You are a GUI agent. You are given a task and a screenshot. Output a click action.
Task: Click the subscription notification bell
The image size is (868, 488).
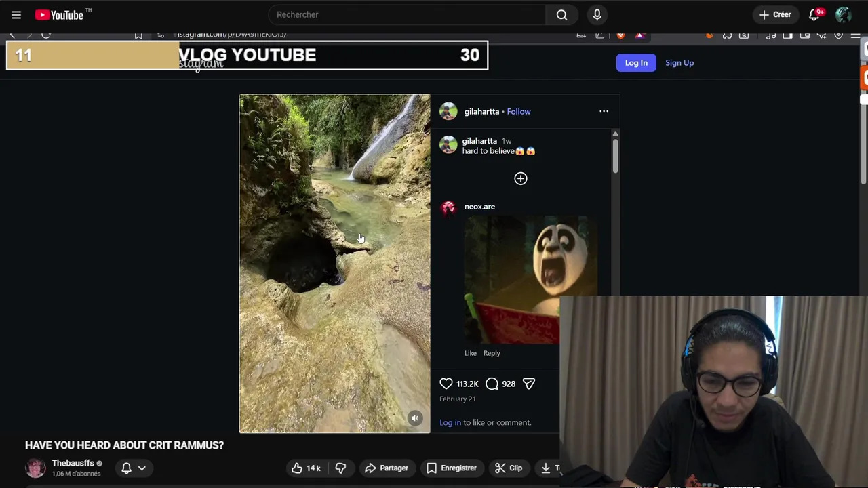(126, 468)
